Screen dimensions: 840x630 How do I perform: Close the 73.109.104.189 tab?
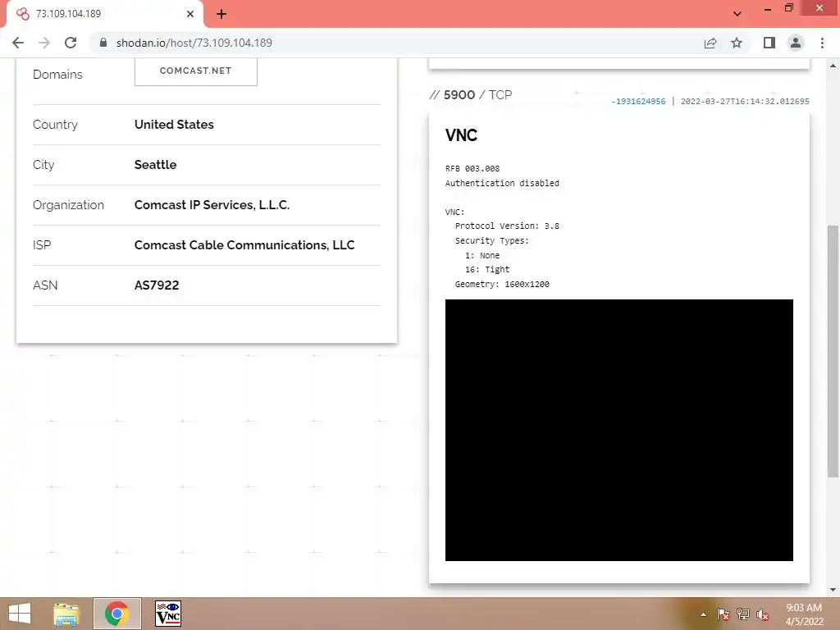tap(190, 14)
